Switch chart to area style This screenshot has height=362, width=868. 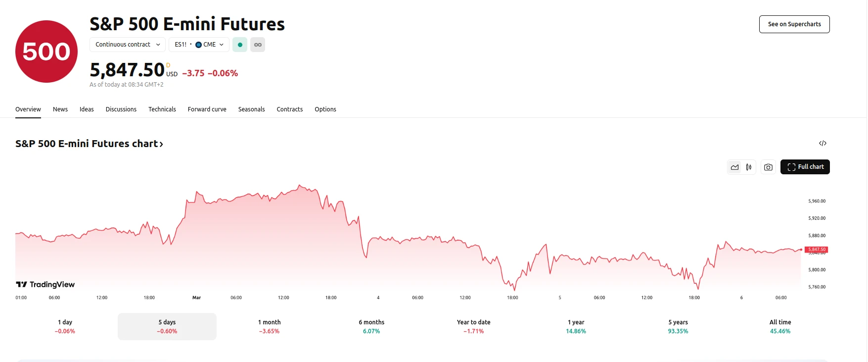coord(734,167)
